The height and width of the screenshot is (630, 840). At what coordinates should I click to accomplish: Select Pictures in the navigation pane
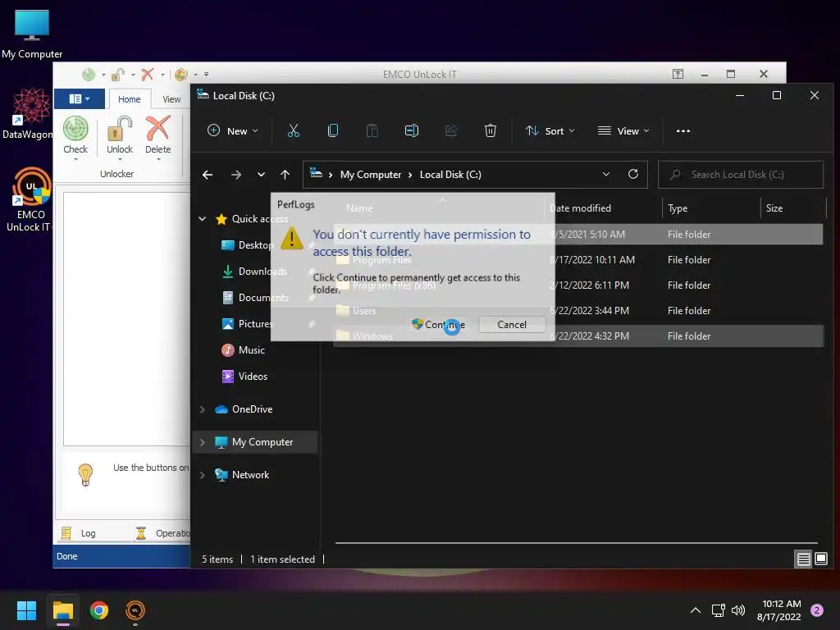point(248,323)
